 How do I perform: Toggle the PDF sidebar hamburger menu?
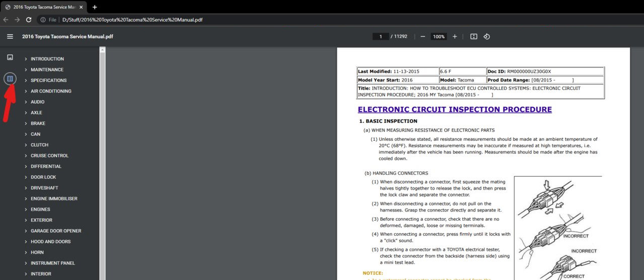[10, 36]
